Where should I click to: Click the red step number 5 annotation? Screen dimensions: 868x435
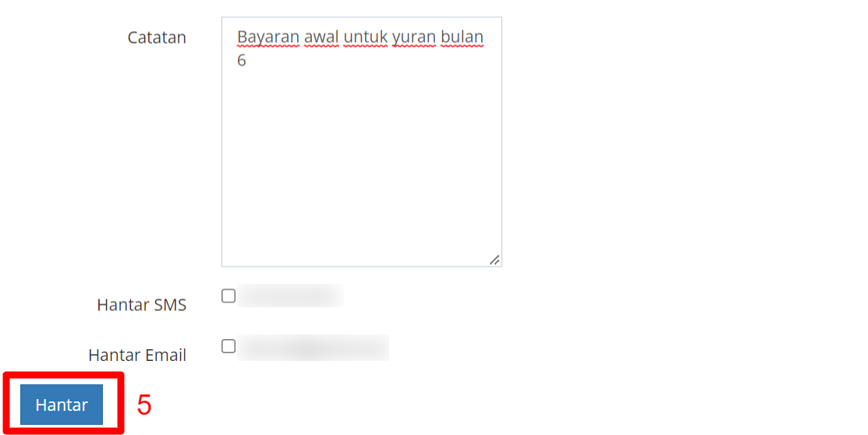click(144, 405)
